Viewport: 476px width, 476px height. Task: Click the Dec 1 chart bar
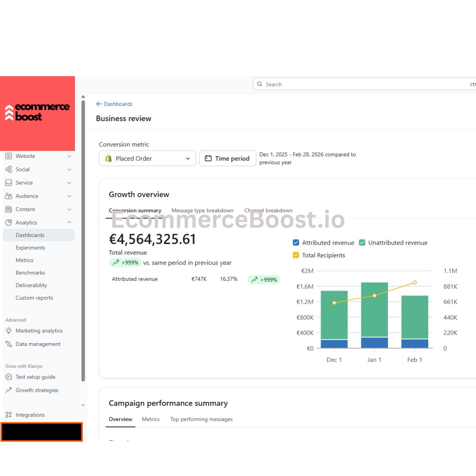coord(334,319)
